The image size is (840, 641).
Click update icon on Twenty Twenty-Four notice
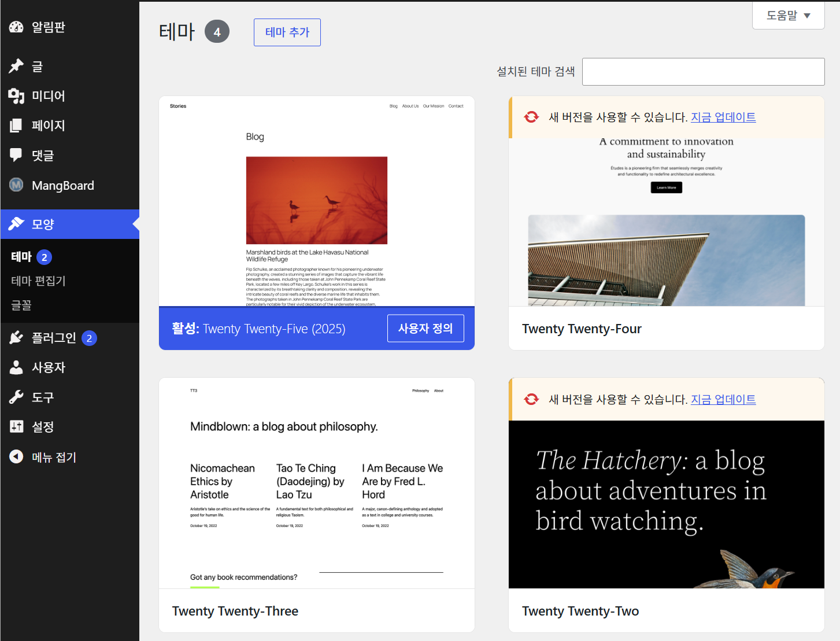click(531, 117)
